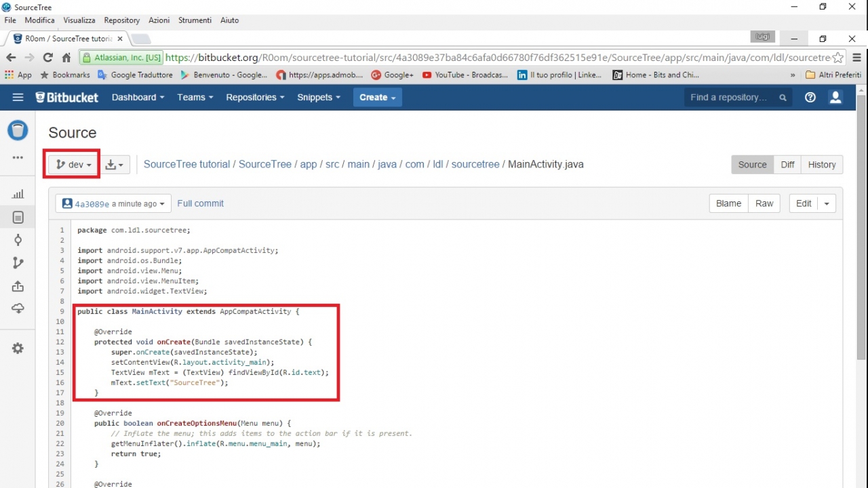Expand the Teams dropdown
The height and width of the screenshot is (488, 868).
[195, 98]
